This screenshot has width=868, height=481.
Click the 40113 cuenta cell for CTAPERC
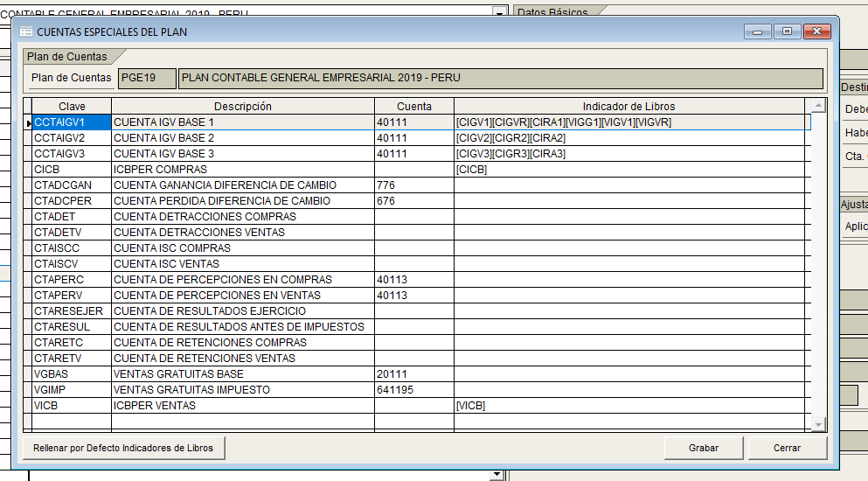click(414, 280)
